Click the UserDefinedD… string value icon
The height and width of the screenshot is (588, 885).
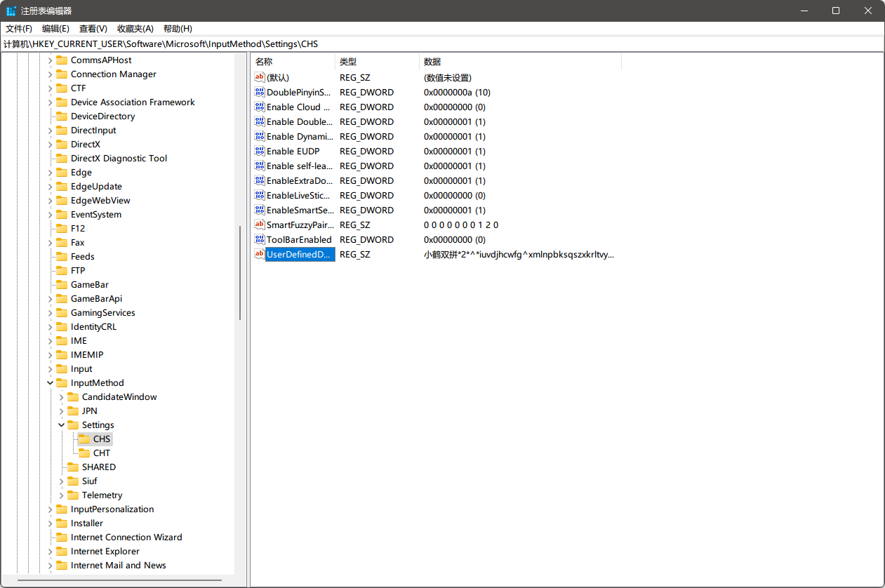[259, 255]
